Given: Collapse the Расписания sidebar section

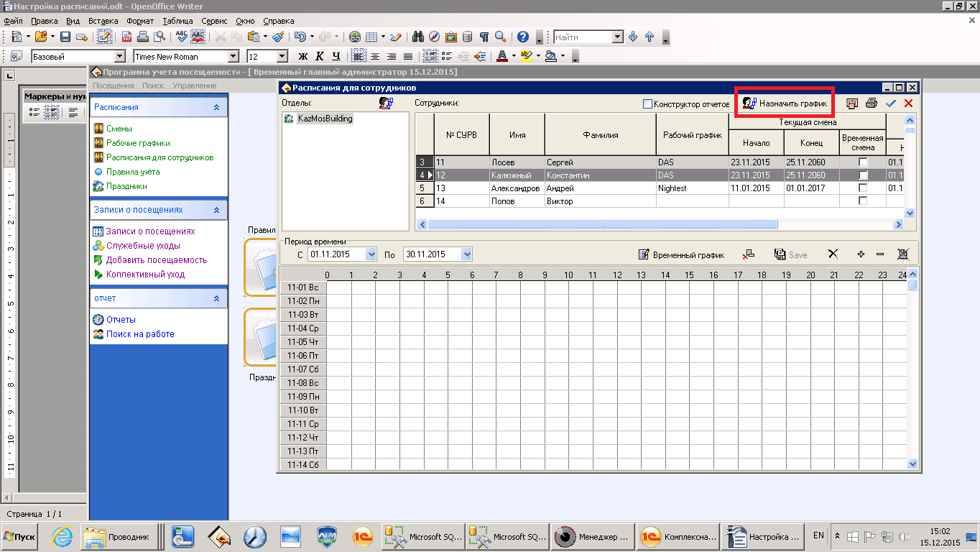Looking at the screenshot, I should click(x=216, y=107).
